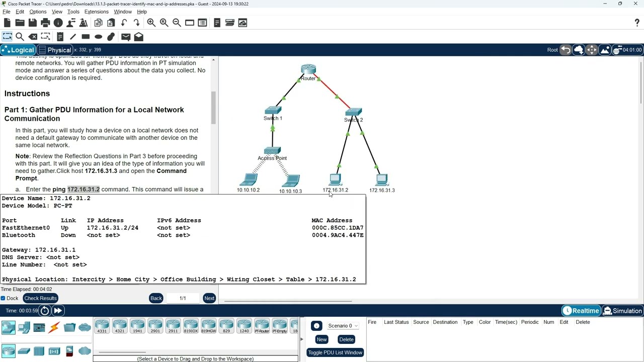The height and width of the screenshot is (362, 644).
Task: Save the activity with the floppy icon
Action: point(33,23)
